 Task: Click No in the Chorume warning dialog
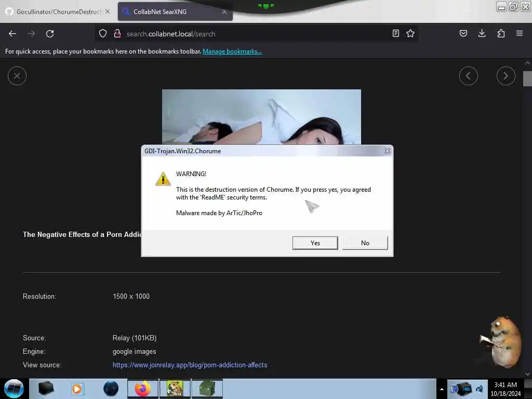(x=365, y=243)
